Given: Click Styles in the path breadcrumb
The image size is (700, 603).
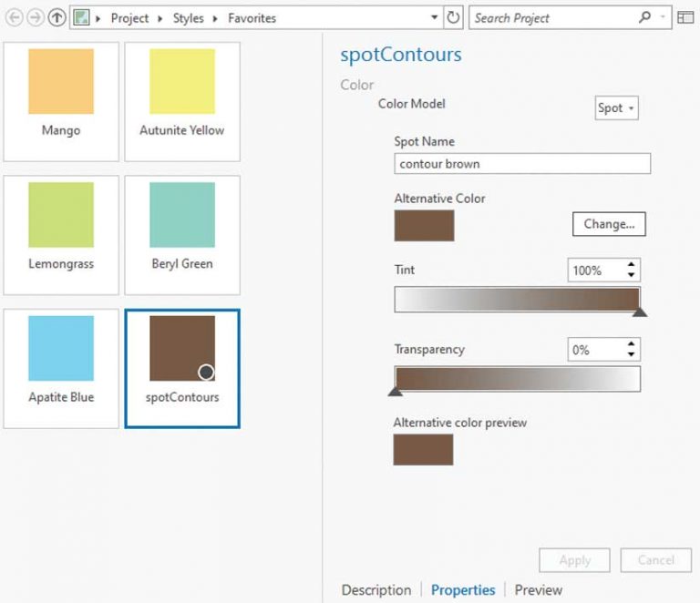Looking at the screenshot, I should tap(188, 18).
